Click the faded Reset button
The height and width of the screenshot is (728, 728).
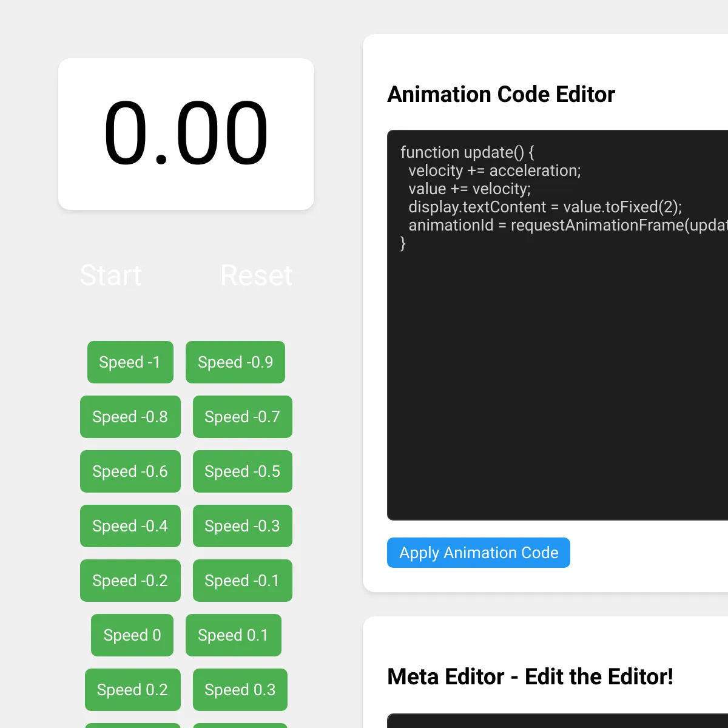pos(257,275)
